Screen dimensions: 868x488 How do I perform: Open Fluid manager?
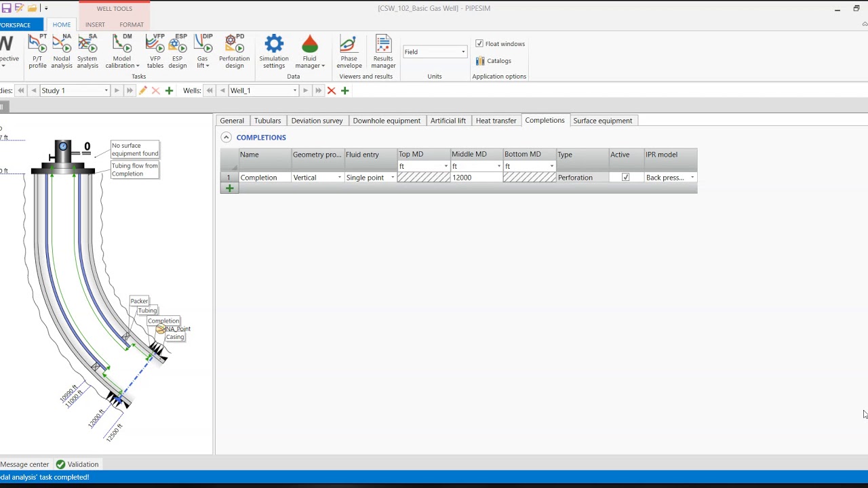click(310, 52)
